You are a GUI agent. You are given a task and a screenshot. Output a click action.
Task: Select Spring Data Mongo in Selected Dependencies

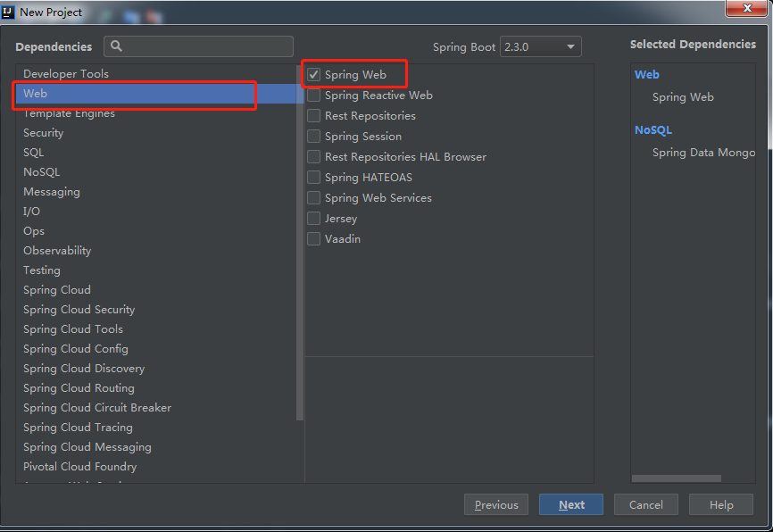[x=703, y=153]
